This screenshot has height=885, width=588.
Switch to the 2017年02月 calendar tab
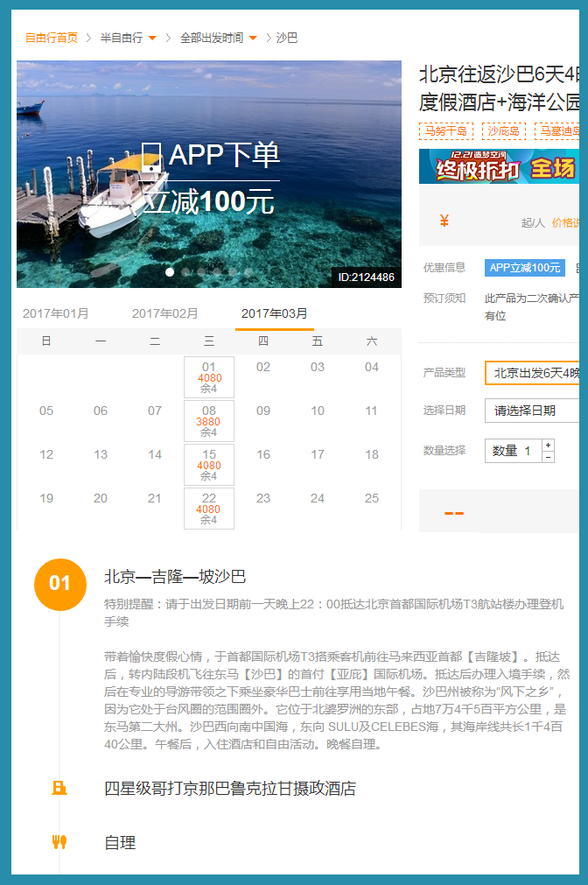click(165, 313)
